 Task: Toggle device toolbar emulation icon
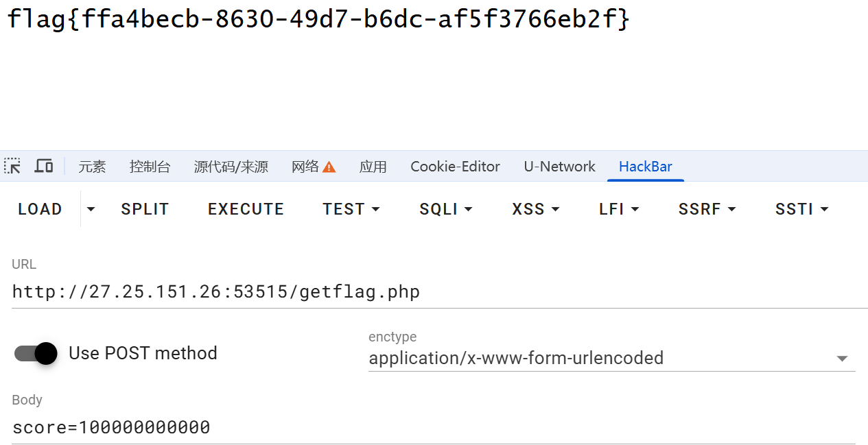(x=44, y=166)
